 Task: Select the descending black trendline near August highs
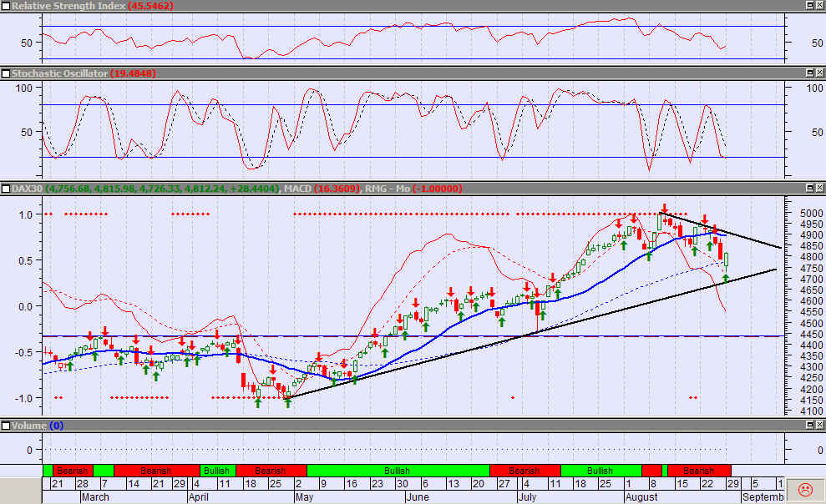point(720,229)
